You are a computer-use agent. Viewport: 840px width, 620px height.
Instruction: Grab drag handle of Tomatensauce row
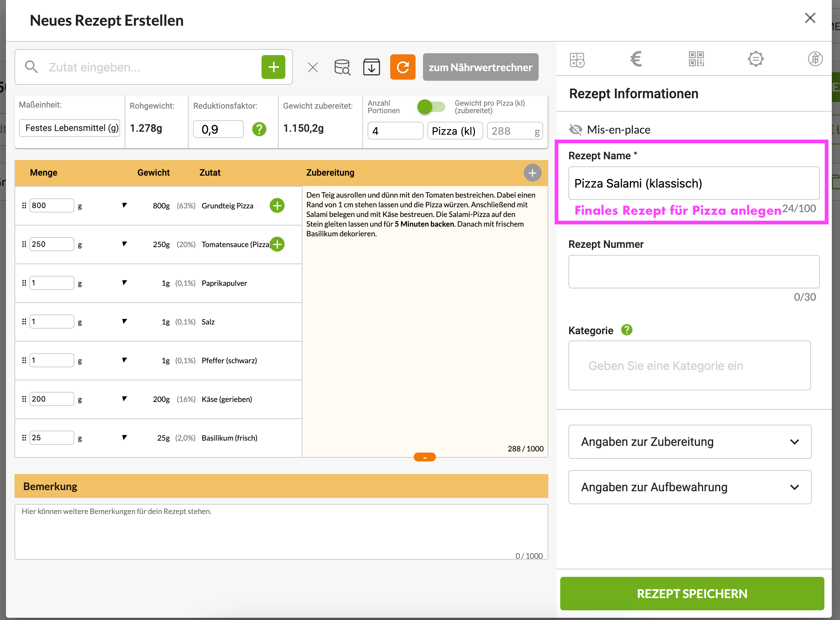click(24, 245)
